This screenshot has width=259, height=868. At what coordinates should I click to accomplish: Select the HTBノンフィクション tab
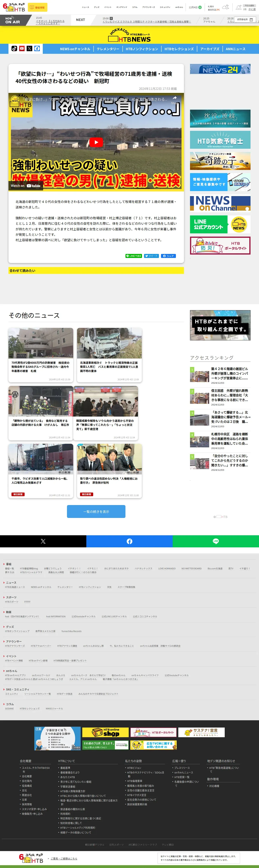[142, 49]
